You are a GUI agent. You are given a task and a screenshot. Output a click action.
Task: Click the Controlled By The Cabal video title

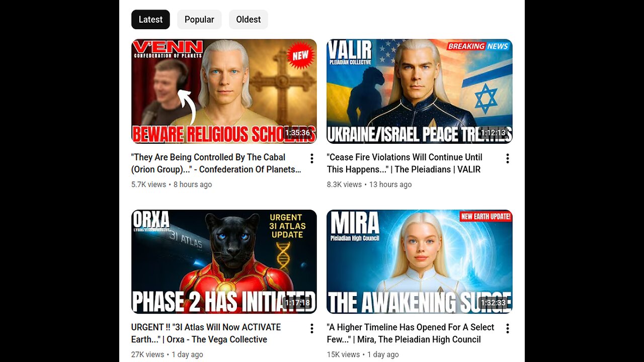216,163
